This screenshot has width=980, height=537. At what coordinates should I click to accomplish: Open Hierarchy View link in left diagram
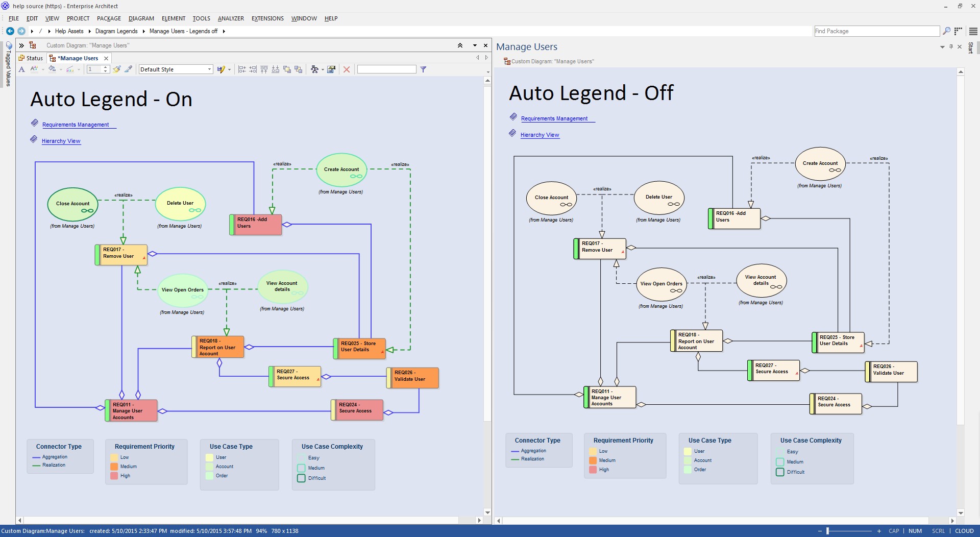61,141
